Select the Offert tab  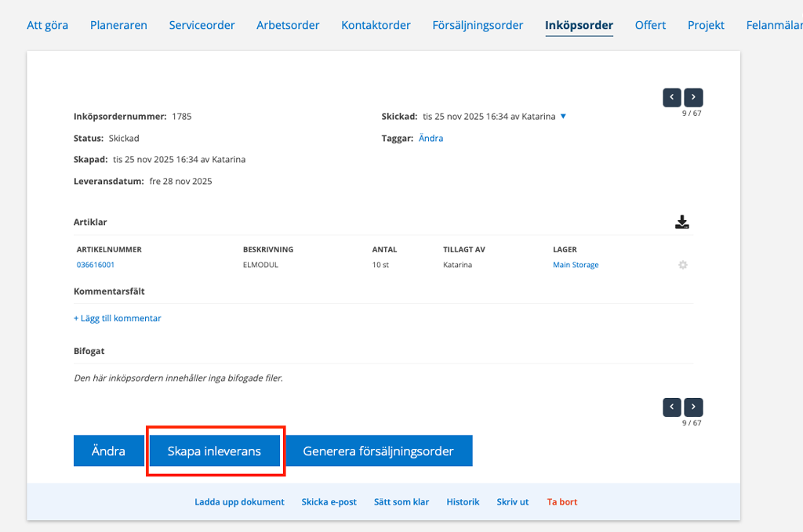[x=650, y=25]
